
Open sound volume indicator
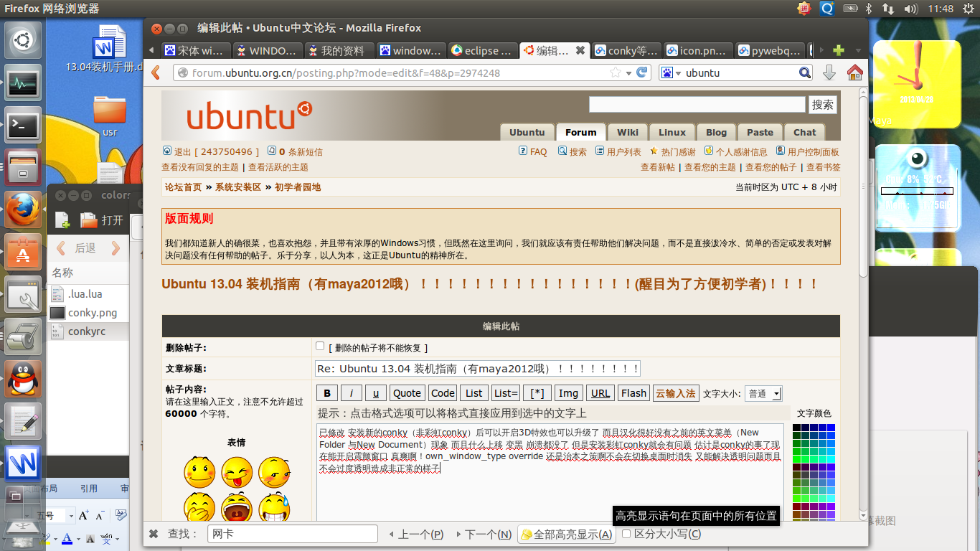coord(911,9)
